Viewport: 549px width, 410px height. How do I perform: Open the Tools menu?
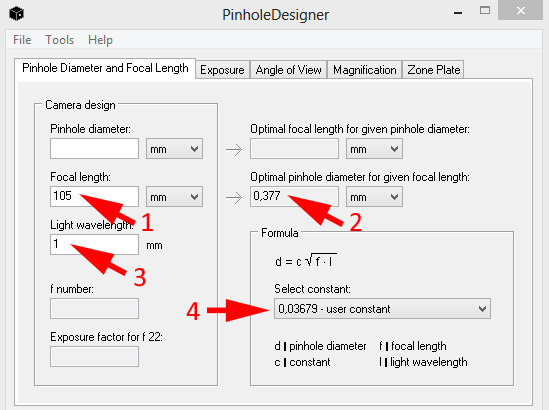click(x=60, y=40)
